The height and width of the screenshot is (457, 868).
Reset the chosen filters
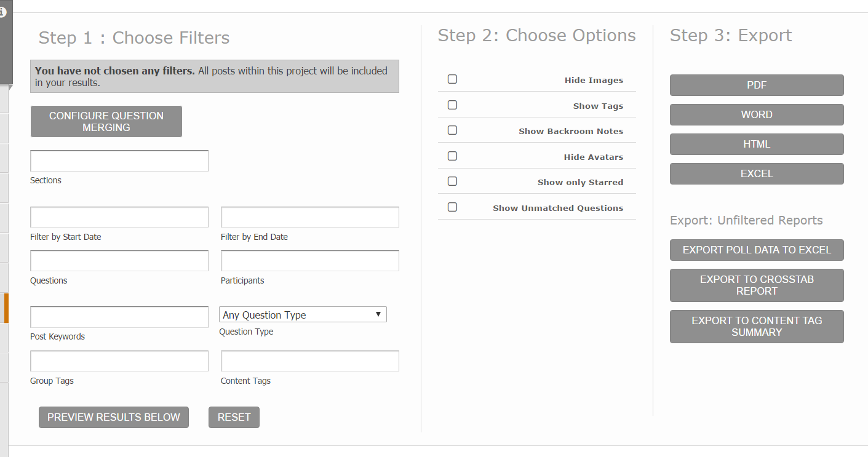click(234, 417)
